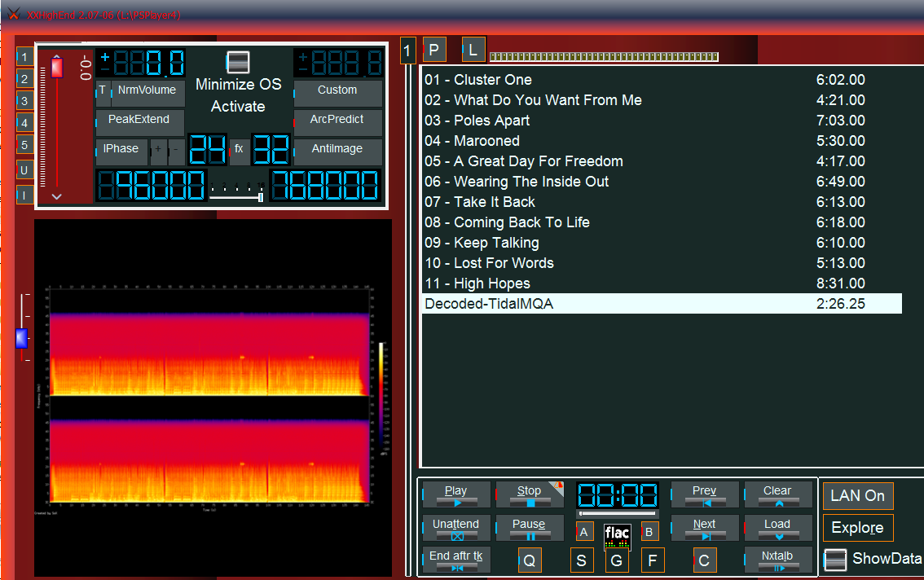Click the down chevron below the volume slider

[56, 196]
